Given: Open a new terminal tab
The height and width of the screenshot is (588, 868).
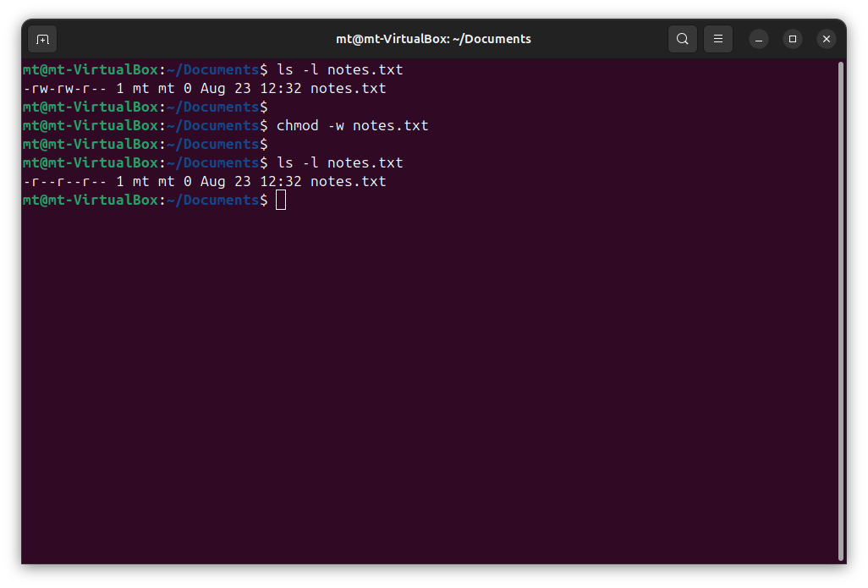Looking at the screenshot, I should [42, 39].
